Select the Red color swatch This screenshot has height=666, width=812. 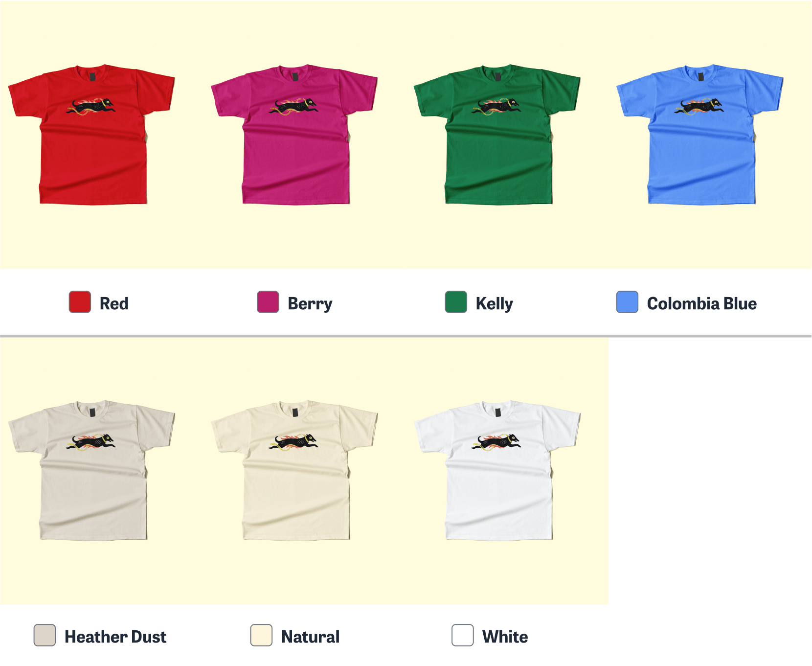[x=80, y=302]
